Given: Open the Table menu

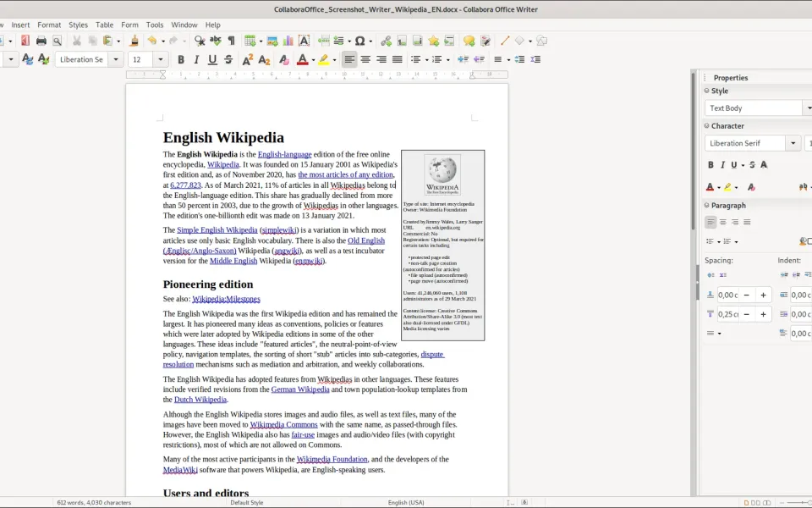Looking at the screenshot, I should 104,25.
